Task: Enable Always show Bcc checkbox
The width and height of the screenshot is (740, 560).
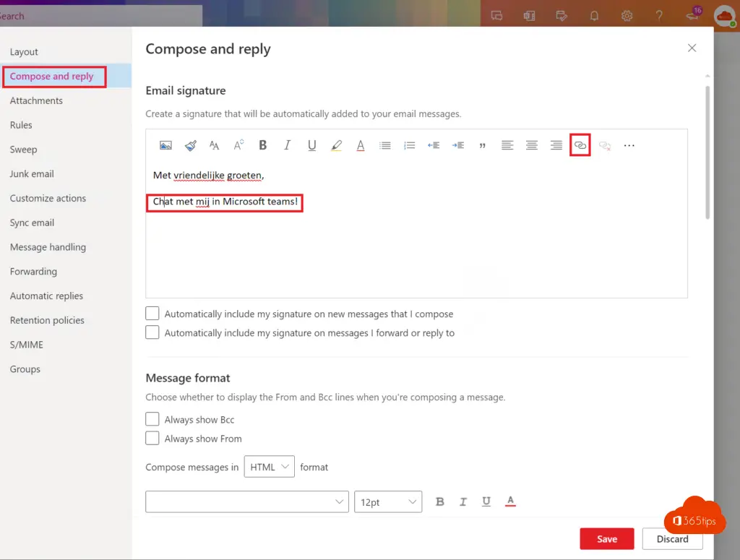Action: tap(152, 419)
